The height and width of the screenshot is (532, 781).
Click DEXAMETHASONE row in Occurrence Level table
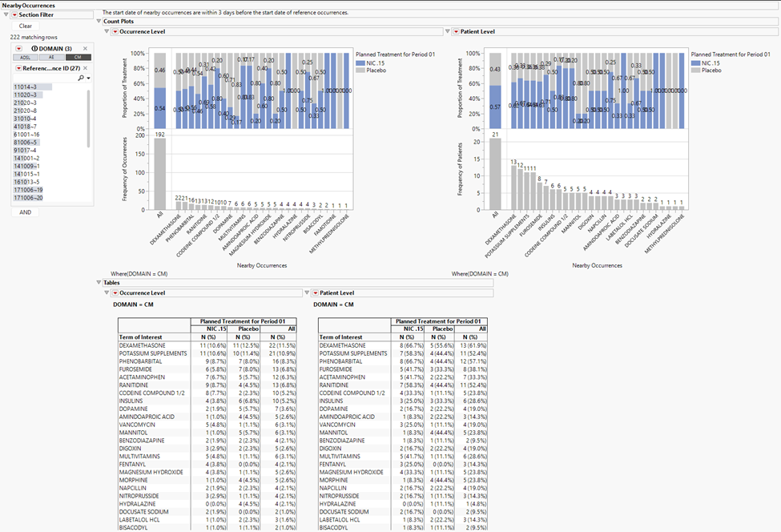[x=207, y=345]
